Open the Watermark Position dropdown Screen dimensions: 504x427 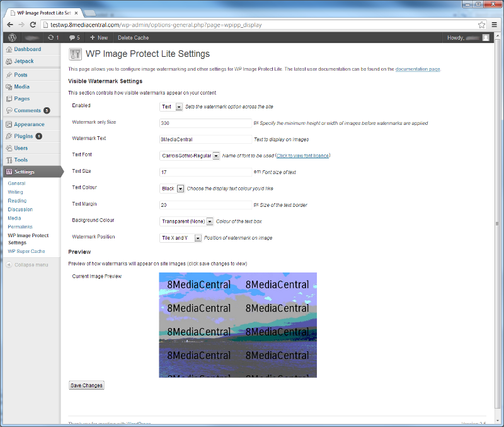pos(181,238)
